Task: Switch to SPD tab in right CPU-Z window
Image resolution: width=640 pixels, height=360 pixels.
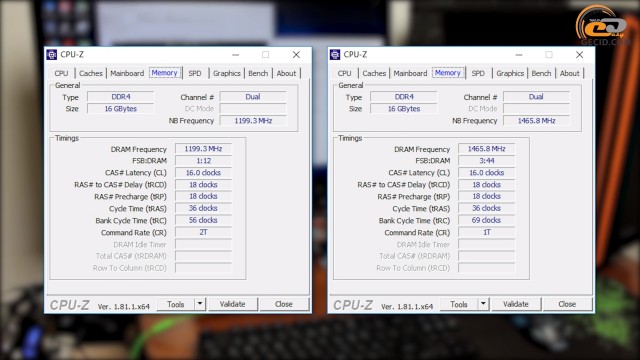Action: 478,73
